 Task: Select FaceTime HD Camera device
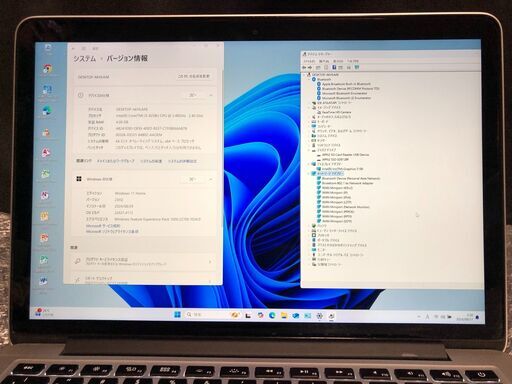(336, 112)
